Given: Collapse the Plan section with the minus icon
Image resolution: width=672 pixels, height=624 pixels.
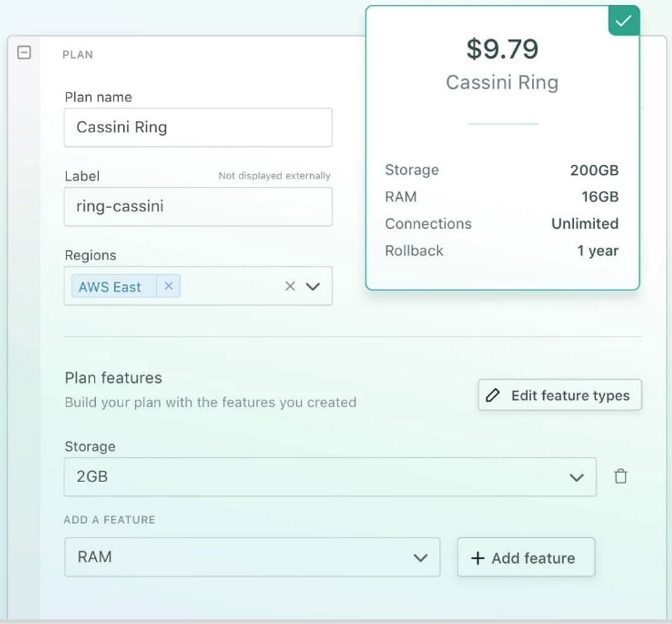Looking at the screenshot, I should point(24,52).
